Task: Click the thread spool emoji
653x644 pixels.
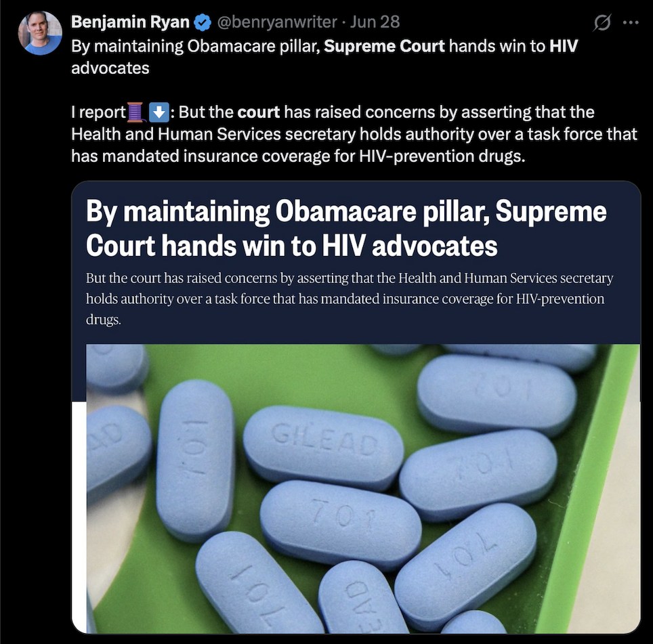Action: (136, 112)
